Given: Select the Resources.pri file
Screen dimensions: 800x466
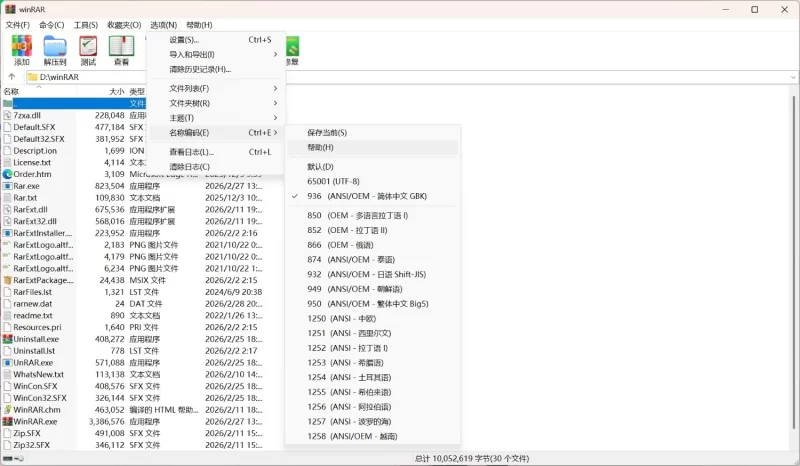Looking at the screenshot, I should coord(37,327).
